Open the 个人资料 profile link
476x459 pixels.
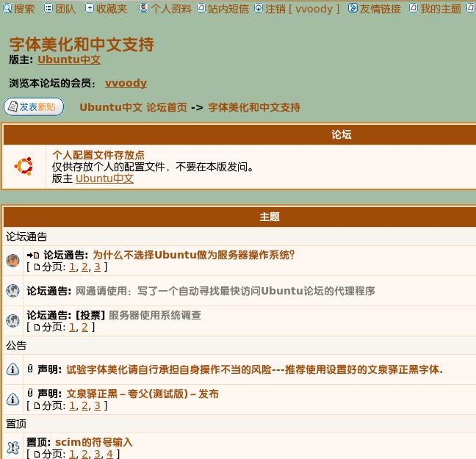tap(171, 9)
